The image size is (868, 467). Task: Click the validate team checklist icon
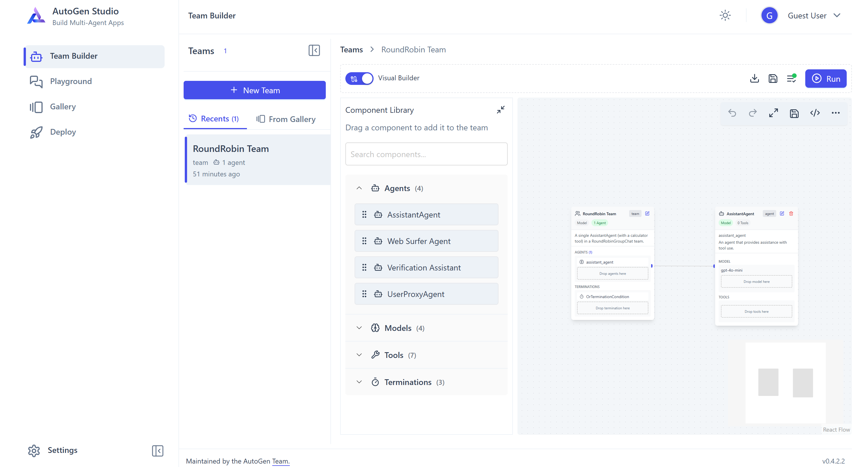pos(791,79)
